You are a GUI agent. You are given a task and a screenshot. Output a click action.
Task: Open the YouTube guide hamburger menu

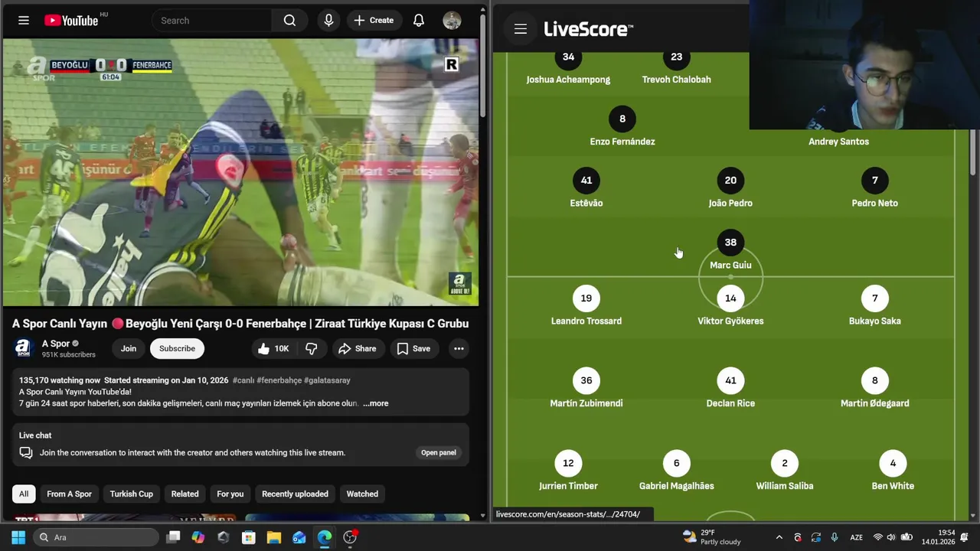[x=24, y=21]
